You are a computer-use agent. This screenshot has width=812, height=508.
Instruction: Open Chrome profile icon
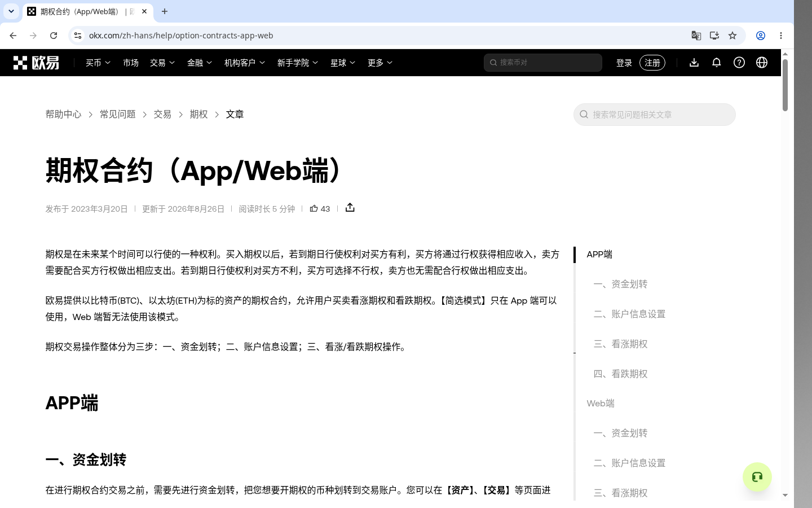pos(761,36)
